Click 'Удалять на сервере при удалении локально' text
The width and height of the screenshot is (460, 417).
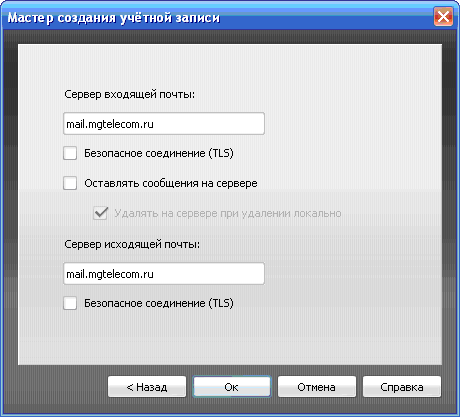click(x=228, y=213)
